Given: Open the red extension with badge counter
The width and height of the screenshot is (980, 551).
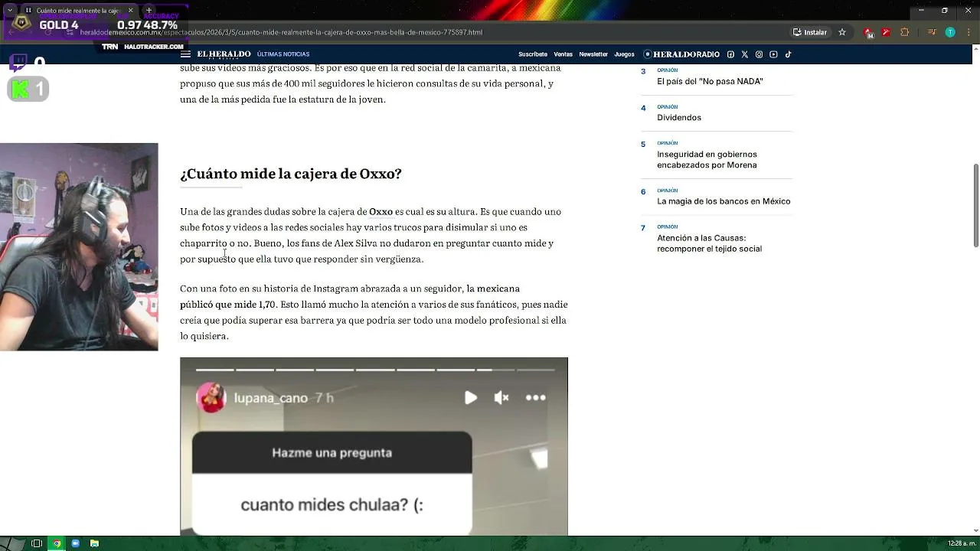Looking at the screenshot, I should pos(869,32).
